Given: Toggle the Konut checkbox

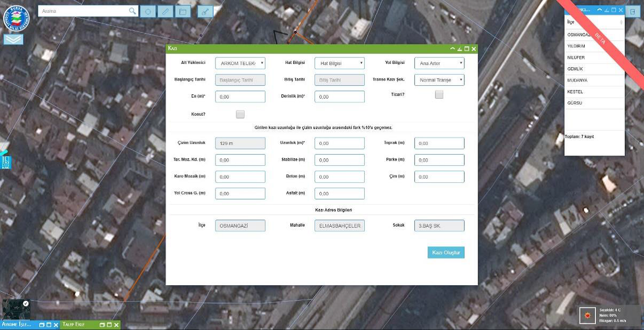Looking at the screenshot, I should point(240,114).
